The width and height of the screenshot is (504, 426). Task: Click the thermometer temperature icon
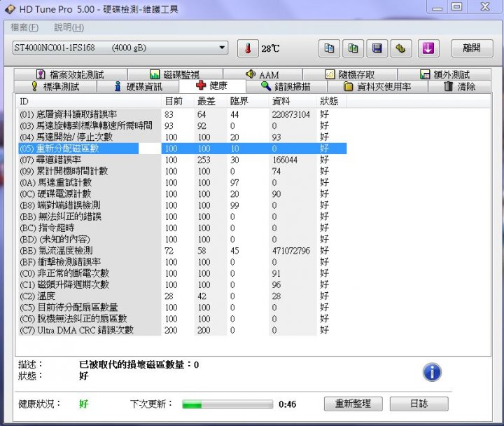pyautogui.click(x=248, y=48)
